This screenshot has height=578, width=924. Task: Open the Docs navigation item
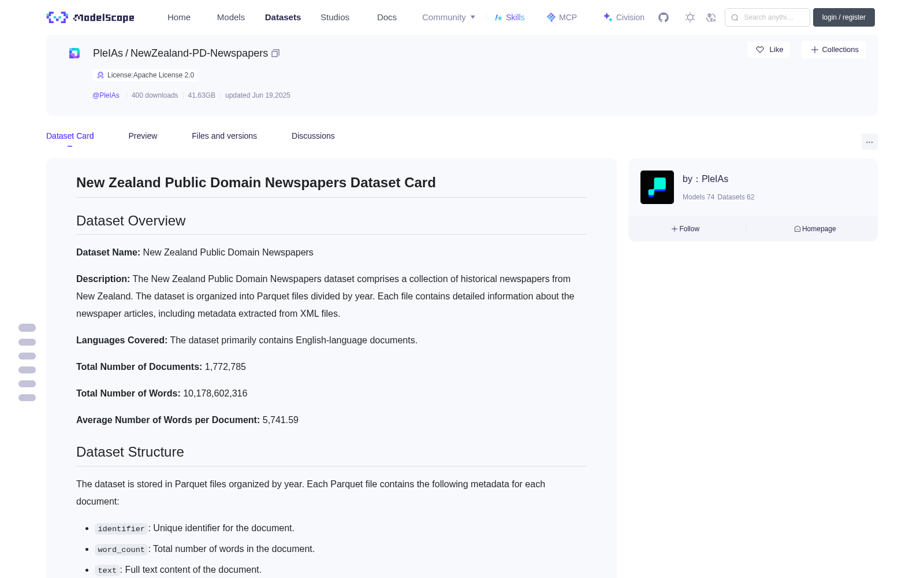click(387, 17)
